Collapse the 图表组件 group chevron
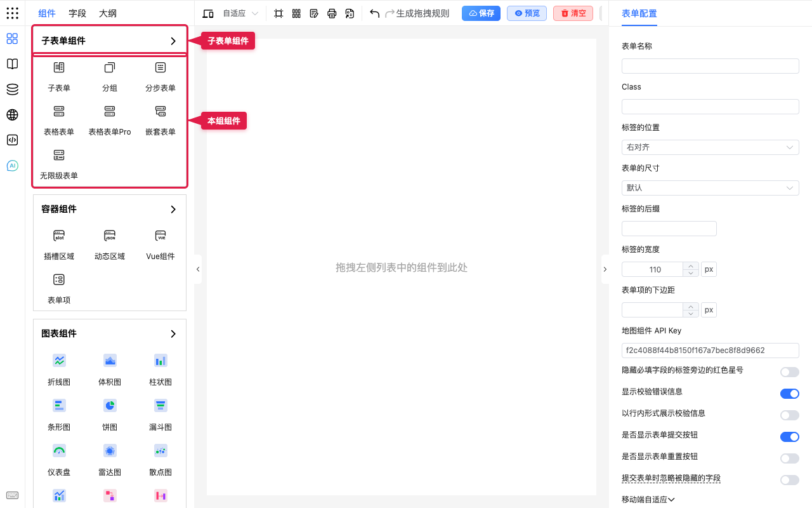Image resolution: width=812 pixels, height=508 pixels. point(173,334)
